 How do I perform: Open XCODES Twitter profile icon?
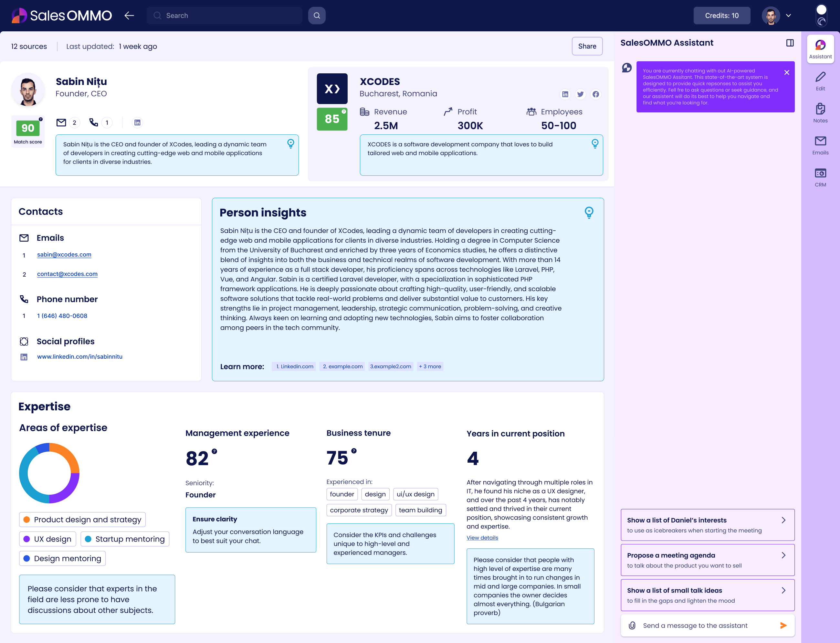[x=580, y=94]
